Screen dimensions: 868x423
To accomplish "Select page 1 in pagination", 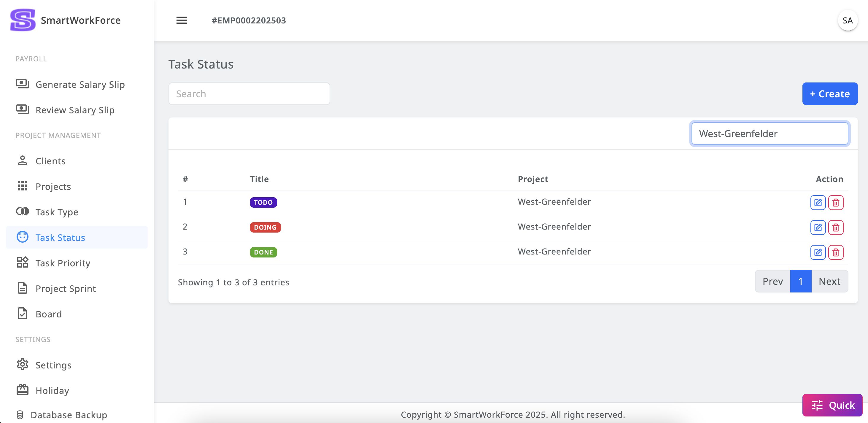I will 800,281.
